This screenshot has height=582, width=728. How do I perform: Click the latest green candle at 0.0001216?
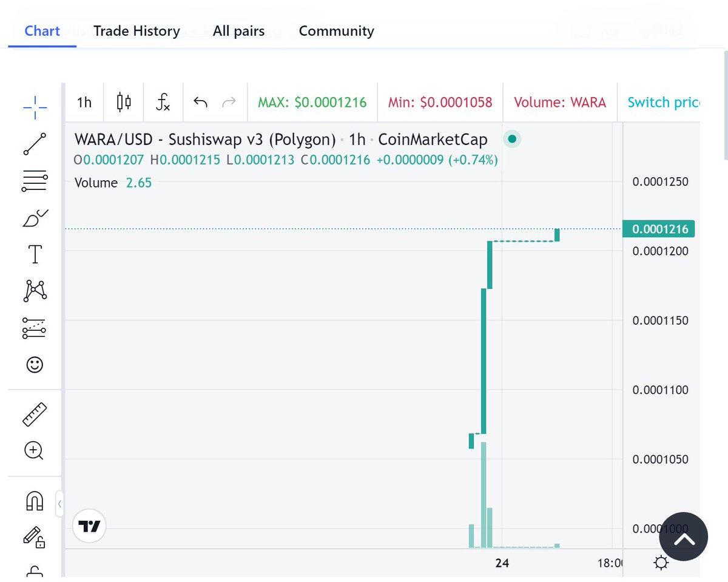[x=557, y=235]
